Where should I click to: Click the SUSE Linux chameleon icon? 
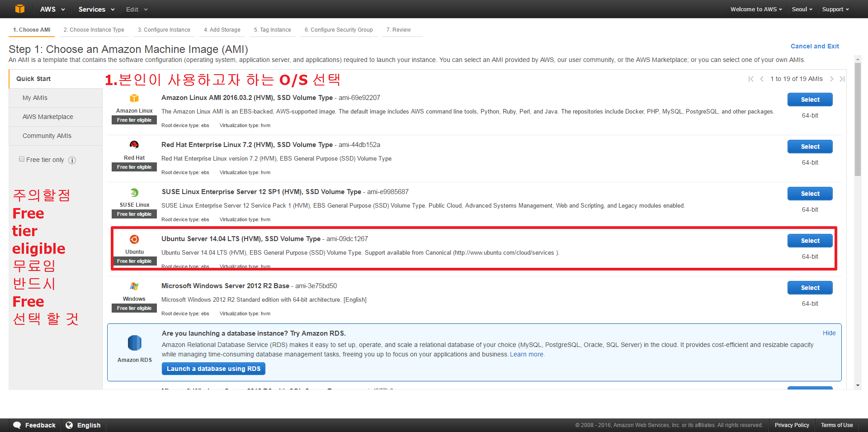tap(134, 192)
